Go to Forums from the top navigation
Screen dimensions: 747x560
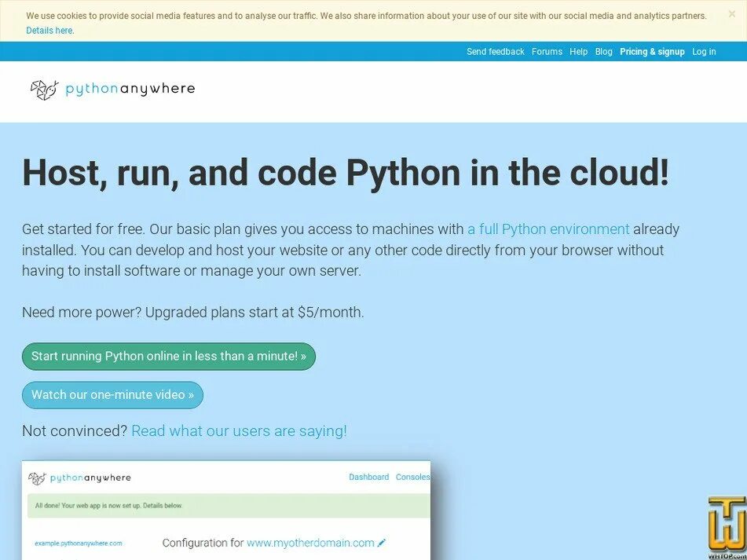coord(547,51)
